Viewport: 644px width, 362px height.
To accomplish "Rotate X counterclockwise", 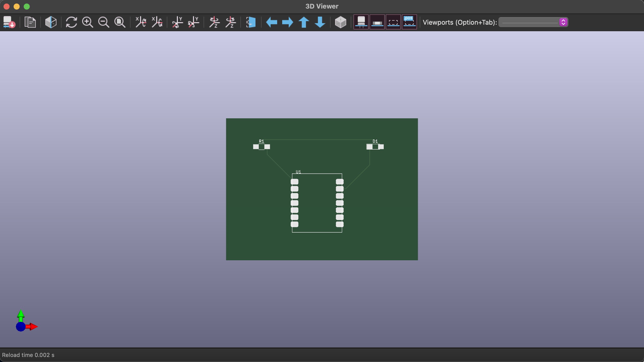I will (157, 22).
